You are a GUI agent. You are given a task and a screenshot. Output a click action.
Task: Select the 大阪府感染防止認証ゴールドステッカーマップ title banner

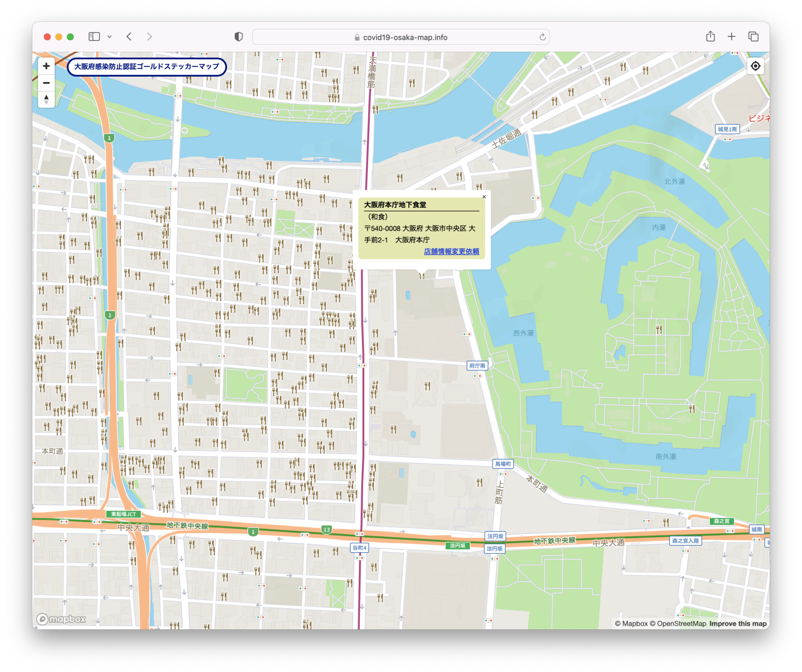(x=146, y=67)
